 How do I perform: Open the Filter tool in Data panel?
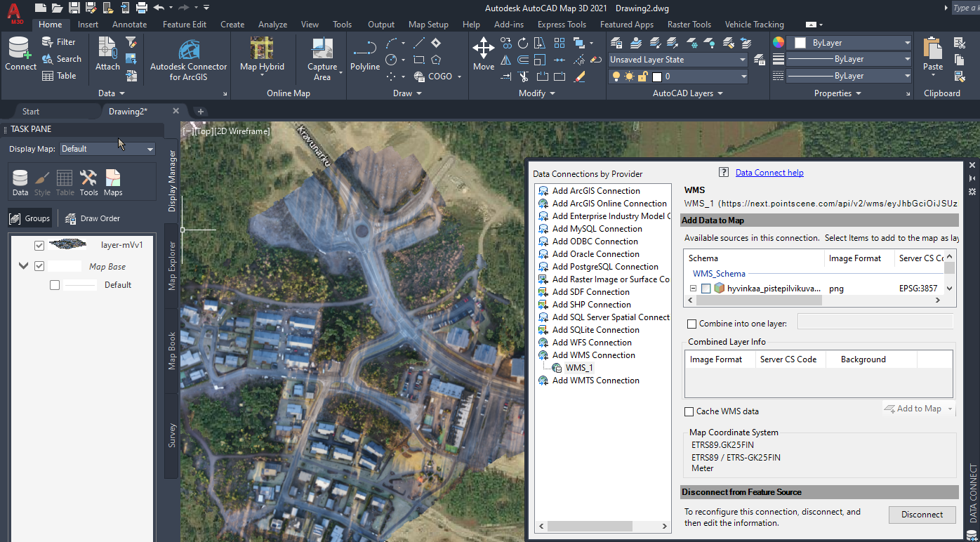(58, 42)
